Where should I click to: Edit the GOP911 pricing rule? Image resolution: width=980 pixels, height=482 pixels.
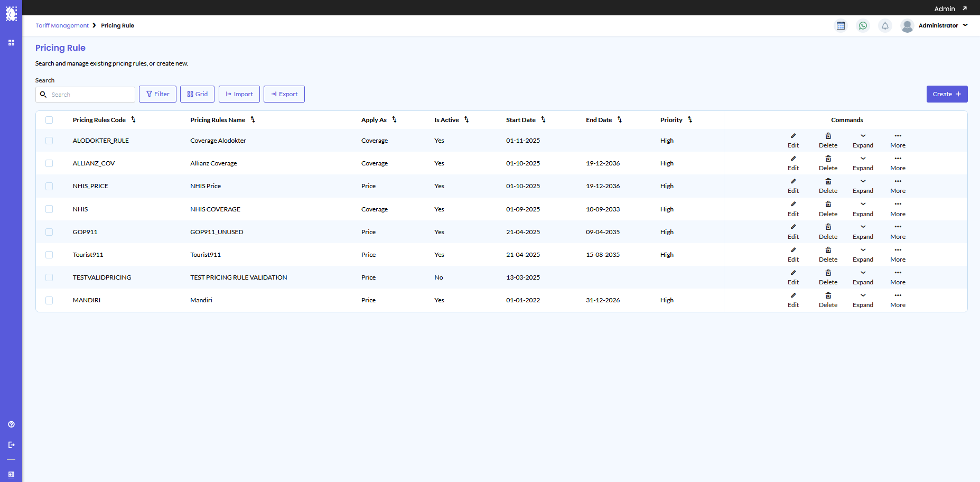pyautogui.click(x=793, y=232)
